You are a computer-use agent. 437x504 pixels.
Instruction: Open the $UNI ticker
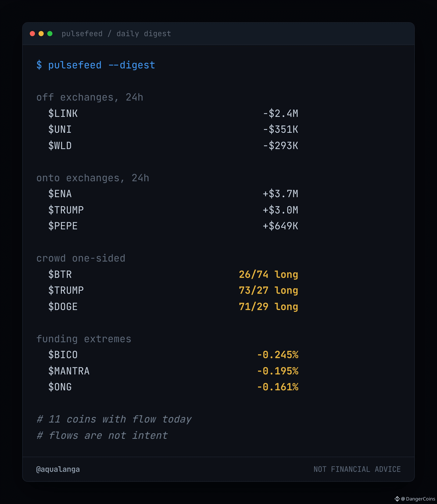click(x=60, y=130)
